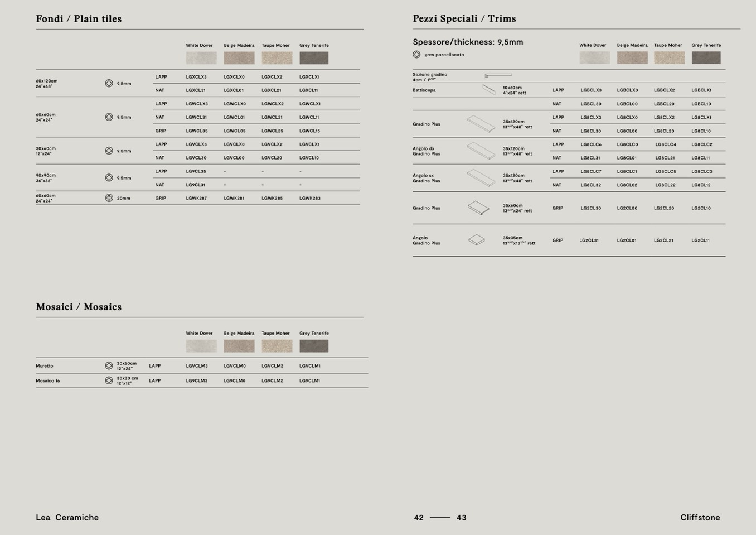
Task: Select the White Dover swatch in Trims
Action: (594, 58)
